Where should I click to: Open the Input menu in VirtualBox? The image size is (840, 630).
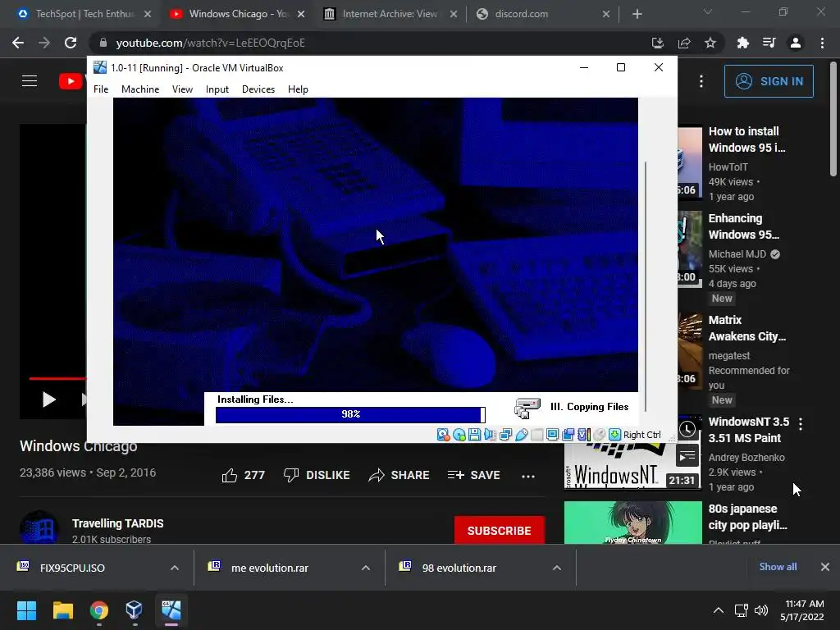[217, 89]
